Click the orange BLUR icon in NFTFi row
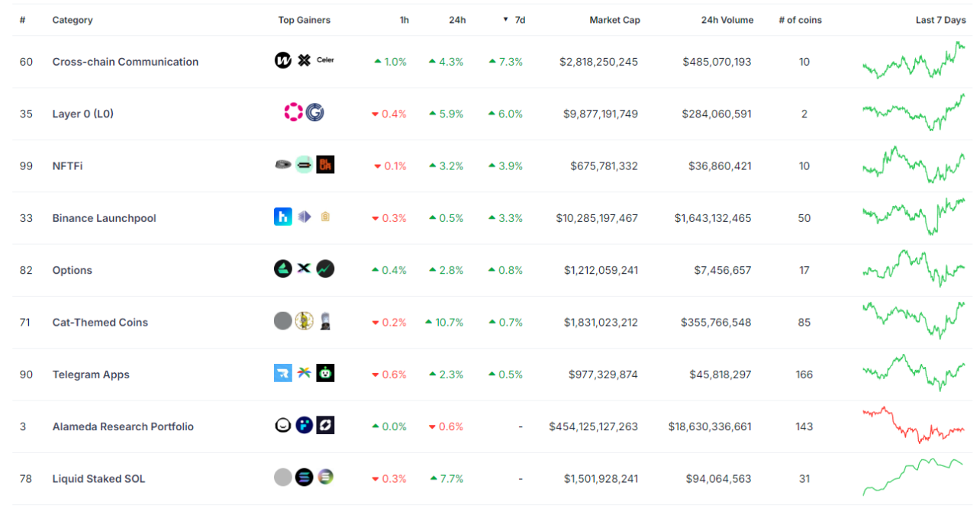Image resolution: width=980 pixels, height=508 pixels. (325, 164)
